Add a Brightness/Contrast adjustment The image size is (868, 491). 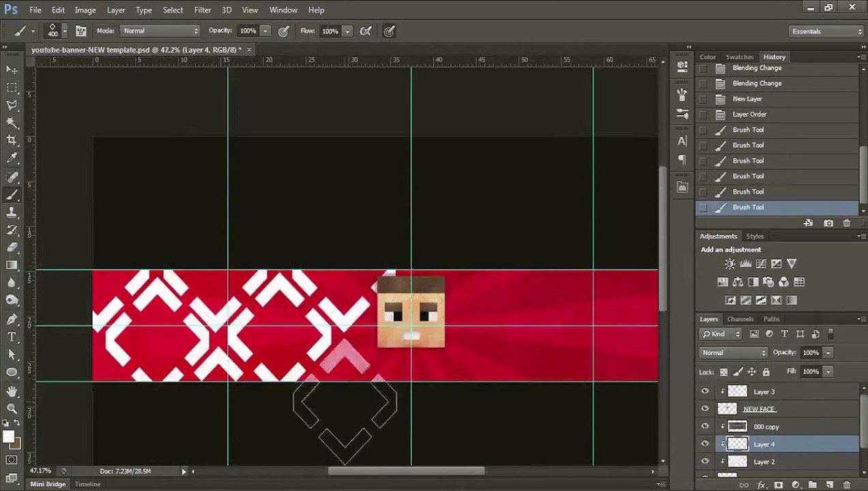(x=729, y=264)
